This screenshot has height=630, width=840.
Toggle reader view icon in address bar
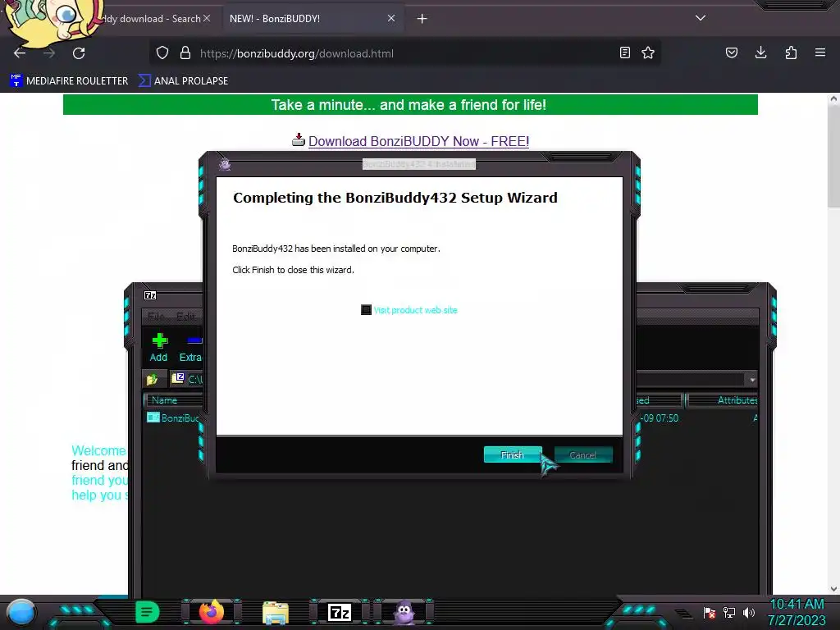click(x=624, y=53)
